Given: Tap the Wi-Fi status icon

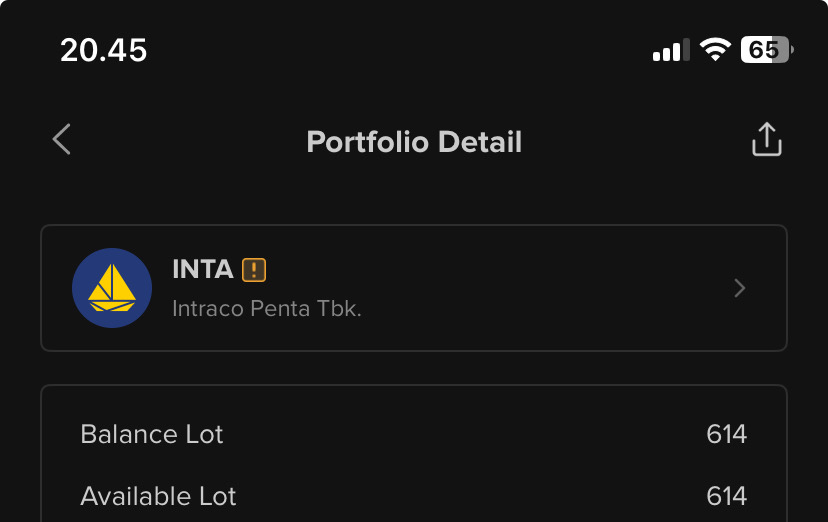Looking at the screenshot, I should point(715,50).
